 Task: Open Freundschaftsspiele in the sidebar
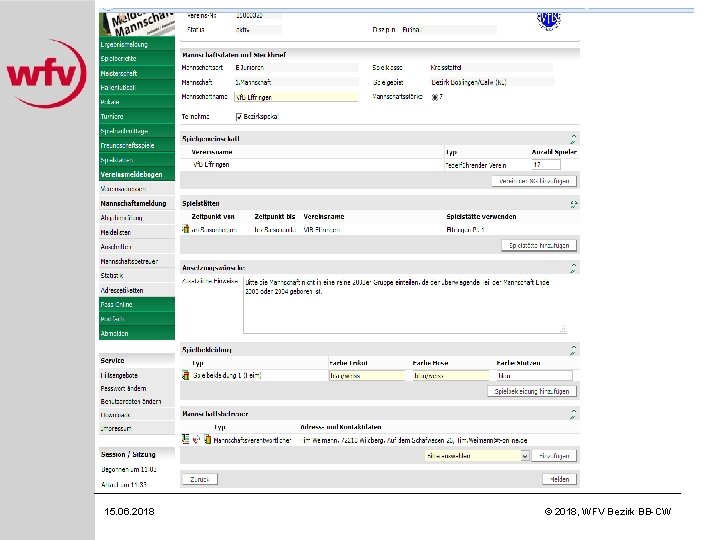click(137, 145)
